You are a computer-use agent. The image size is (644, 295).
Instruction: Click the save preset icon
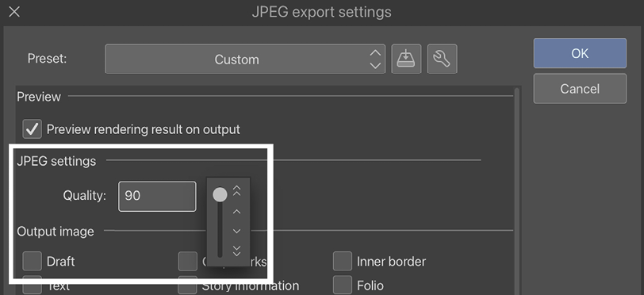coord(406,59)
